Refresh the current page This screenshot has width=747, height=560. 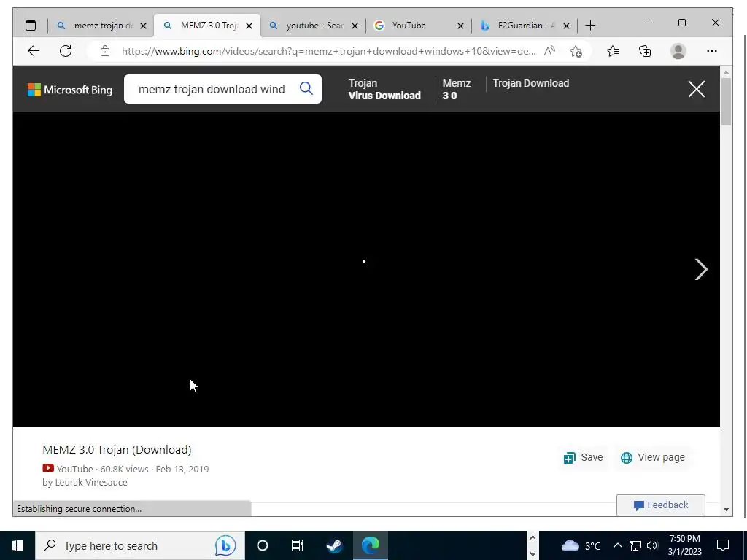click(x=66, y=51)
